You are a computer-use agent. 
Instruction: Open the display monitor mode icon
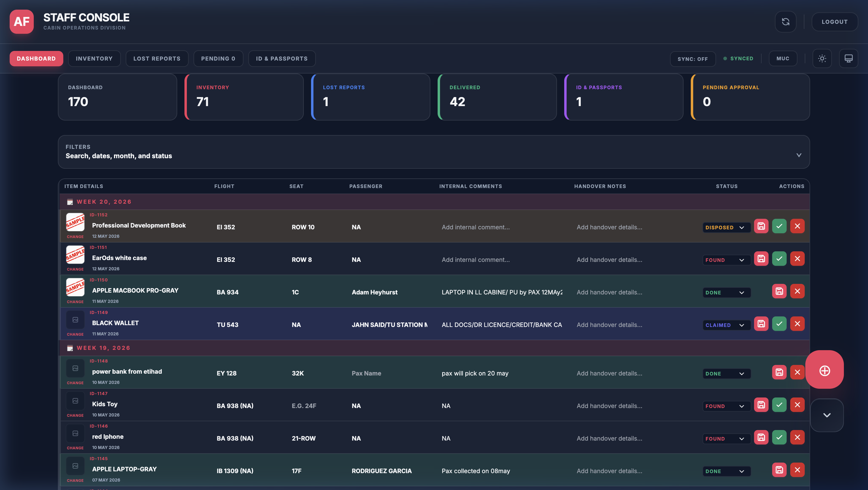tap(848, 59)
